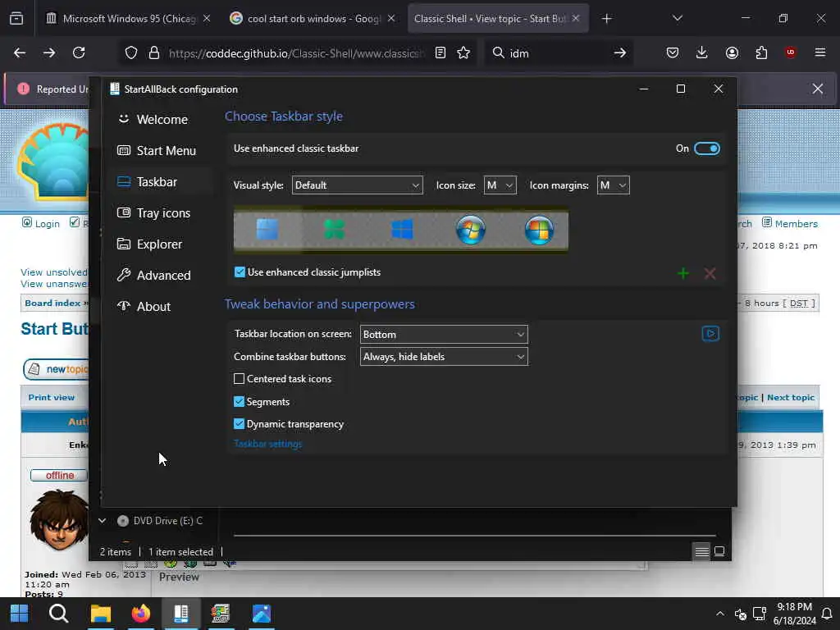Switch to cool start orb windows Google tab
This screenshot has height=630, width=840.
tap(313, 19)
